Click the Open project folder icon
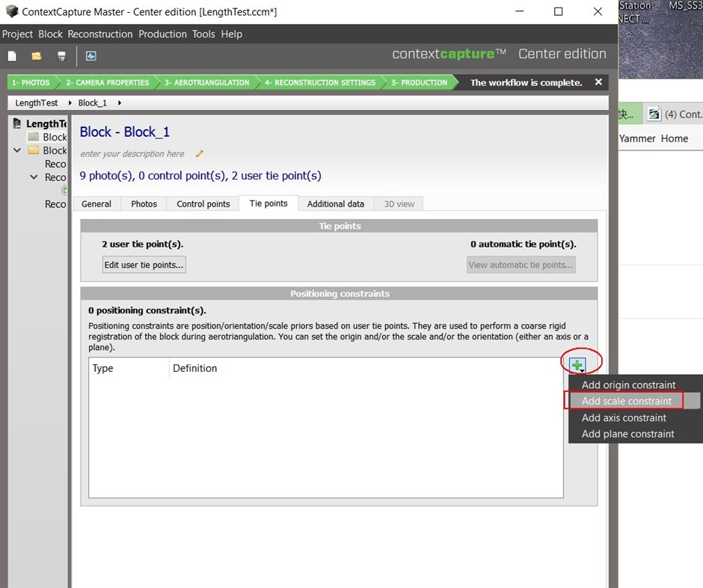 37,56
